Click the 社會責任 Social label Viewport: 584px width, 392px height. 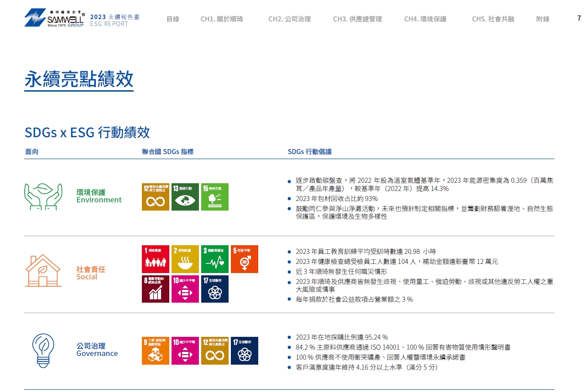coord(91,273)
